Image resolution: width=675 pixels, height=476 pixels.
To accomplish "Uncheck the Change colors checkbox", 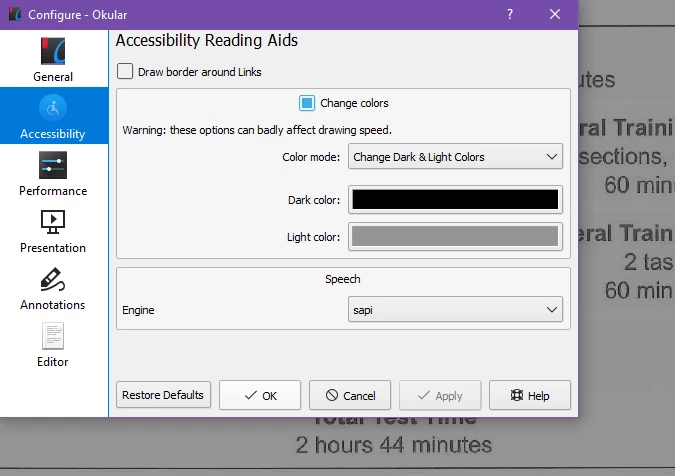I will [307, 103].
